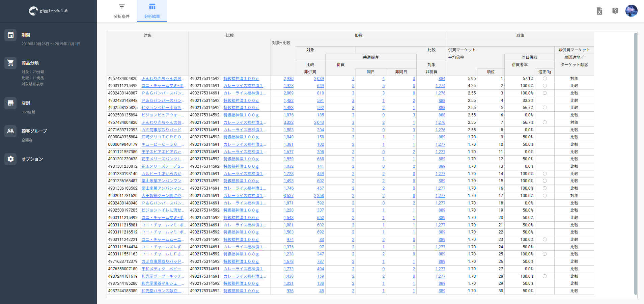Click the 江崎グリコＩＣＲＥＯ product link
The width and height of the screenshot is (644, 304).
point(163,137)
